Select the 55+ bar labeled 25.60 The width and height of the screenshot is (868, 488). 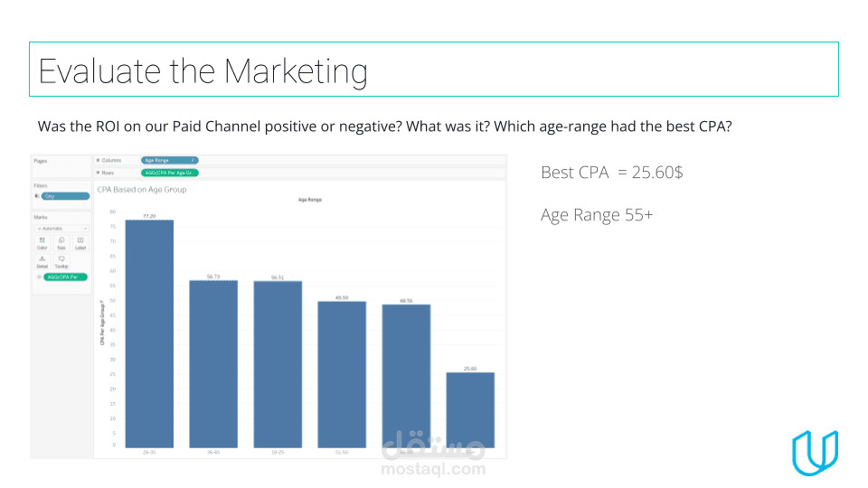pos(470,410)
